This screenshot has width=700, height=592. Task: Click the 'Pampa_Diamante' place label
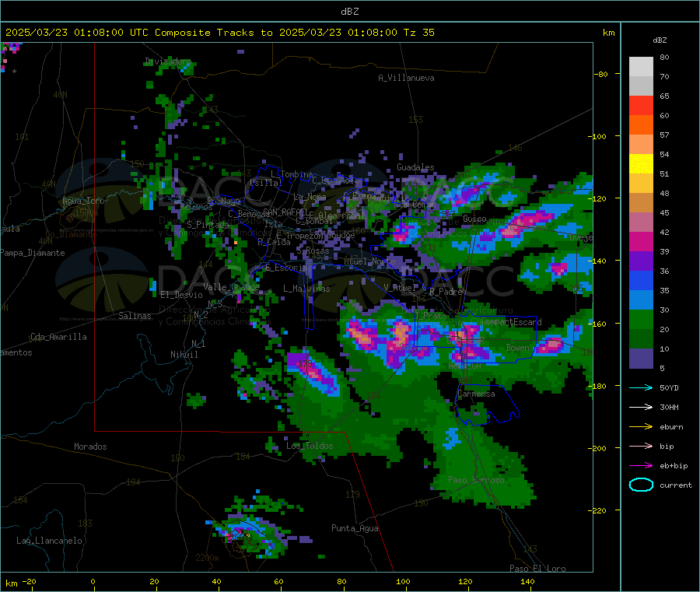click(x=33, y=253)
